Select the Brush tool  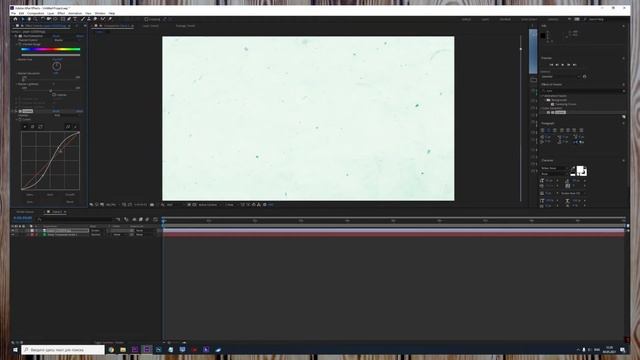point(82,19)
